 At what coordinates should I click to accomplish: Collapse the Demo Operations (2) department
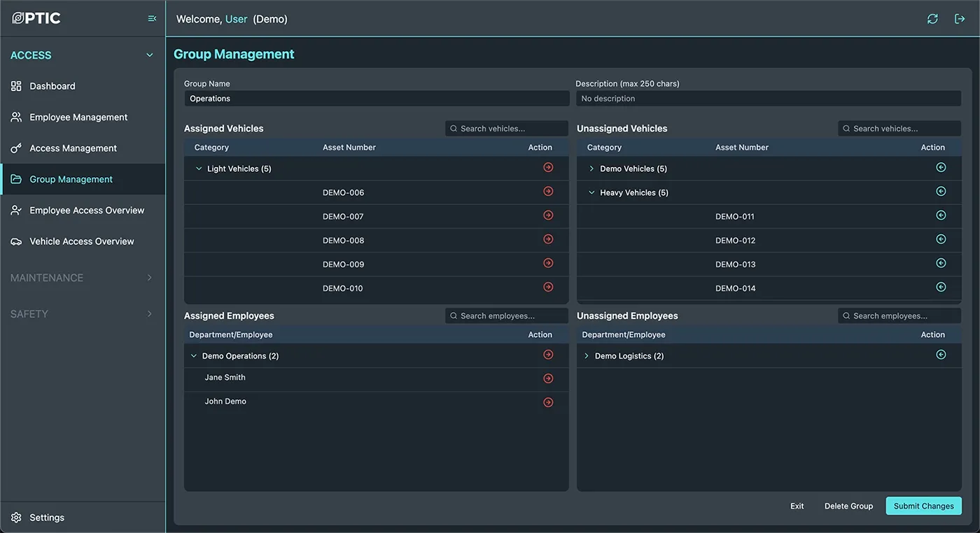194,356
